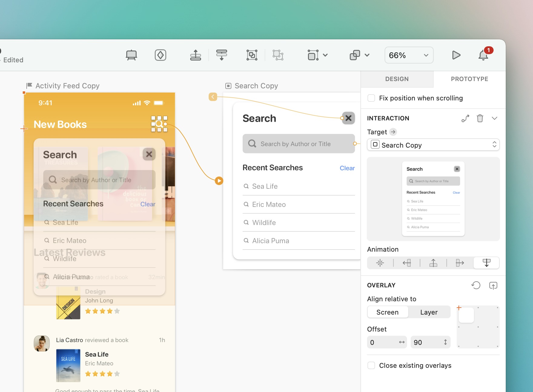Viewport: 533px width, 392px height.
Task: Enable Fix position when scrolling
Action: tap(371, 98)
